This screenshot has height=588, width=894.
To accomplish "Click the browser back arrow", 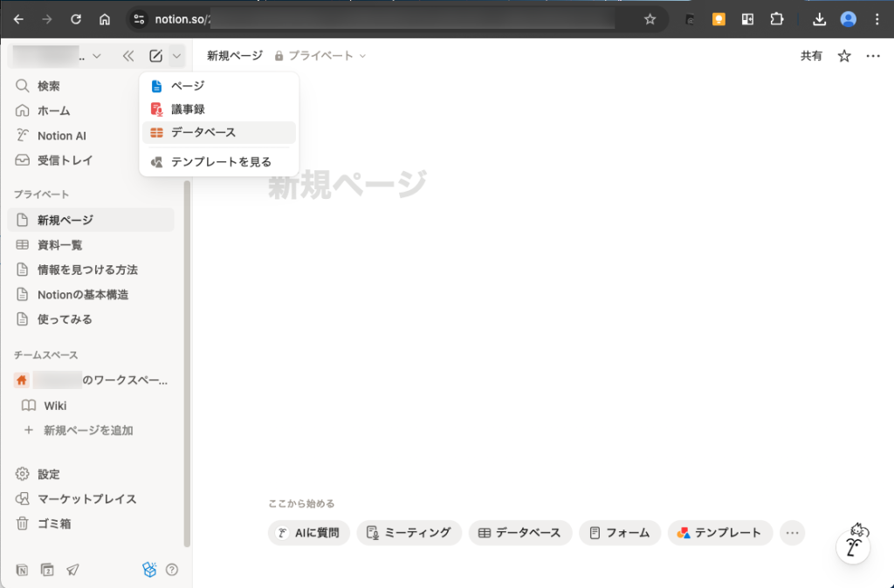I will click(18, 19).
